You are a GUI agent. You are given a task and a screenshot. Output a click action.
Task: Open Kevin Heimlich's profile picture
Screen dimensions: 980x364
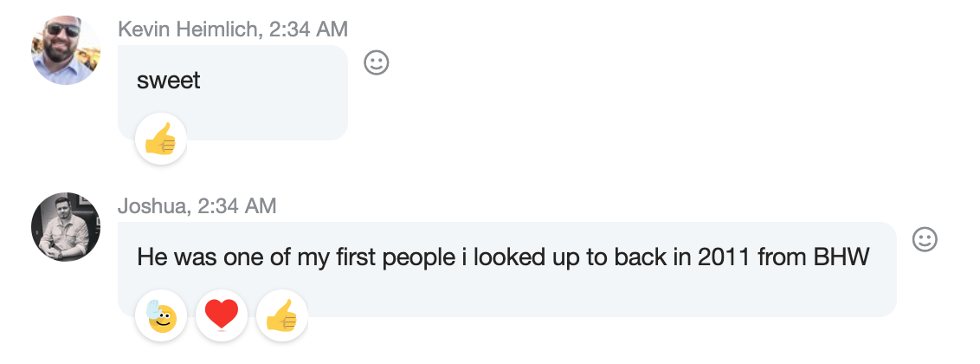point(66,49)
